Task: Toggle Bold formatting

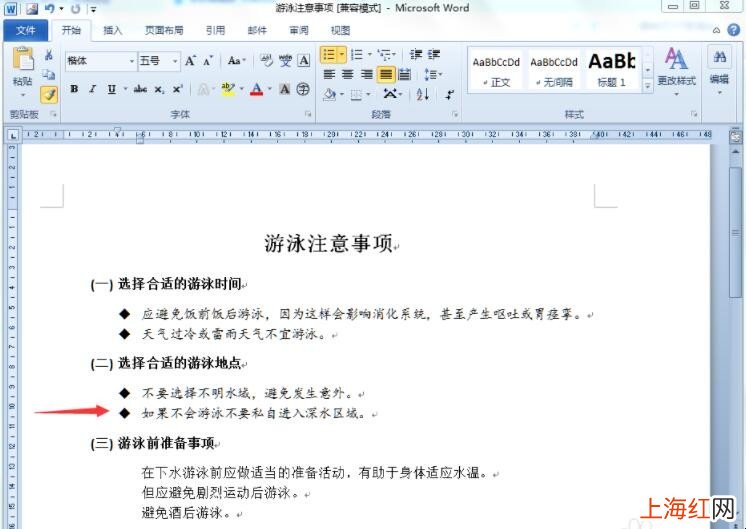Action: pyautogui.click(x=74, y=89)
